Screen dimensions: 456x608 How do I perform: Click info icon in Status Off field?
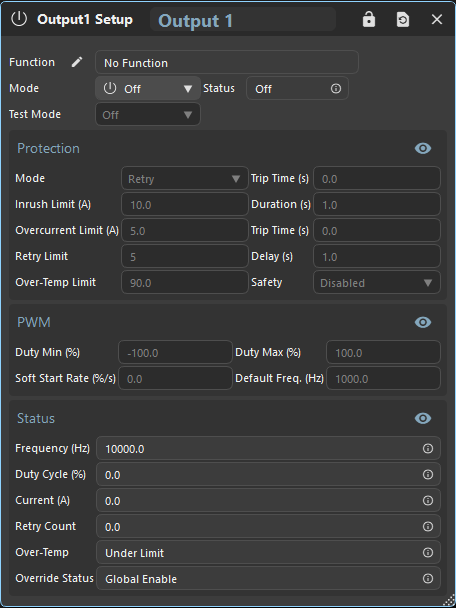click(336, 88)
